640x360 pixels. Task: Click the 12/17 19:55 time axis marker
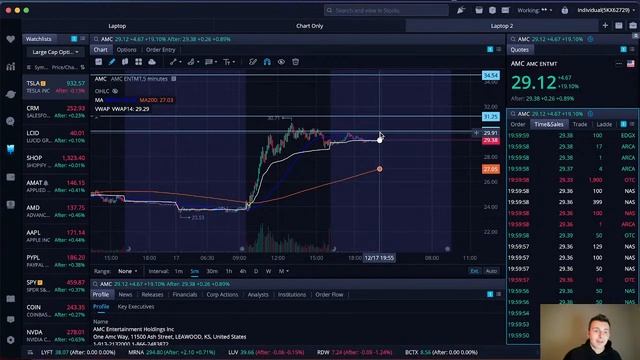coord(379,258)
